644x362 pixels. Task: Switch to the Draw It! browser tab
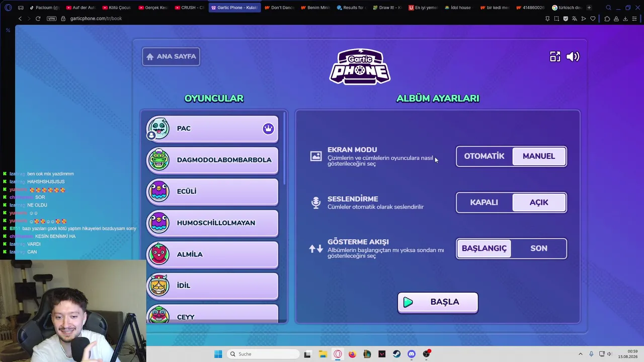387,8
